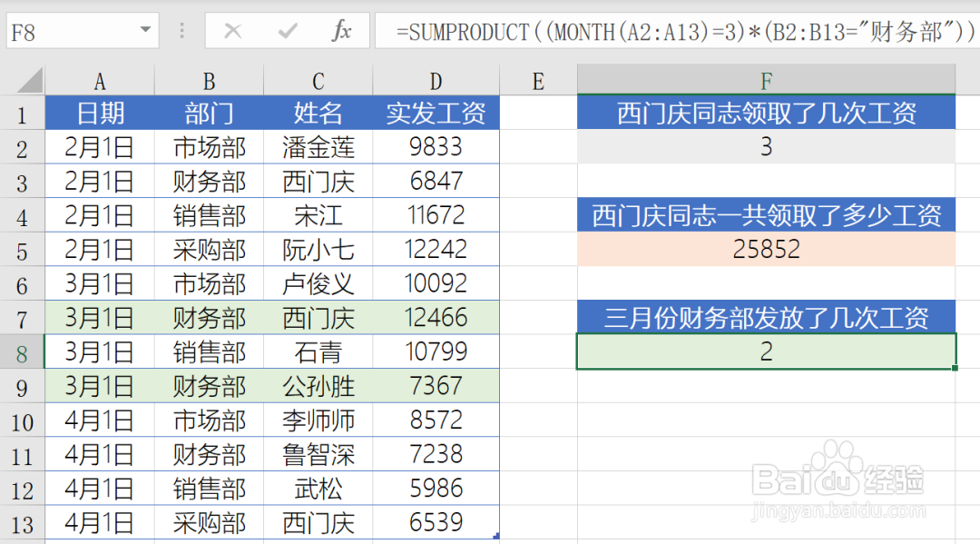Screen dimensions: 980x544
Task: Select cell with name 李师师
Action: pos(318,420)
